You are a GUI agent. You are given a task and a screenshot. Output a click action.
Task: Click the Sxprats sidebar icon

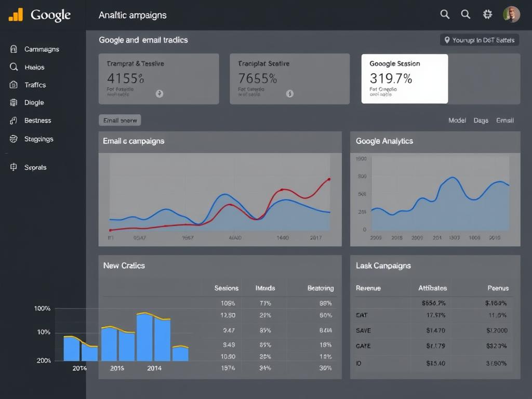coord(14,167)
